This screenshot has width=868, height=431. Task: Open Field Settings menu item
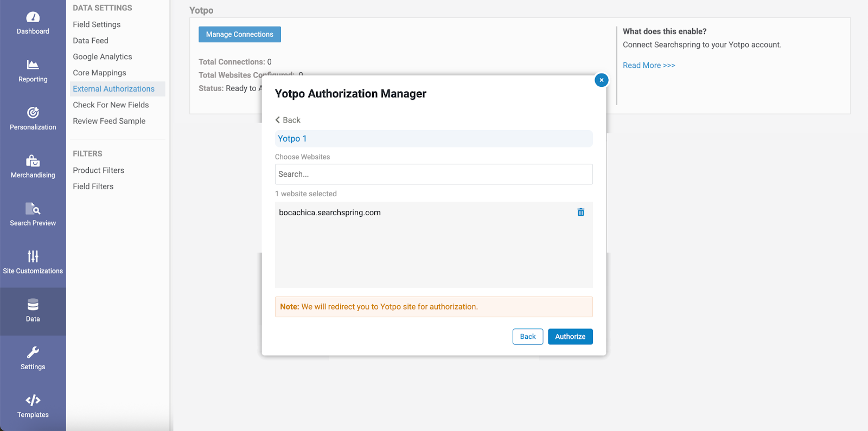click(x=97, y=24)
